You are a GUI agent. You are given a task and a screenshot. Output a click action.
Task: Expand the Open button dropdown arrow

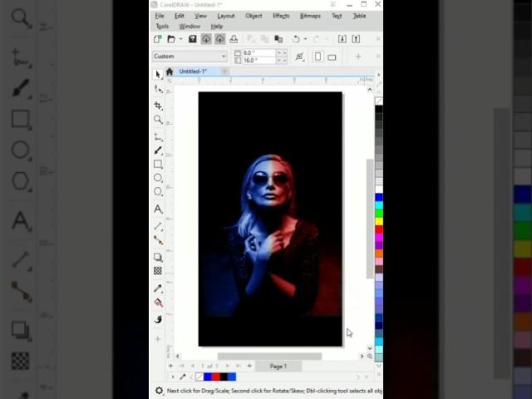point(181,39)
